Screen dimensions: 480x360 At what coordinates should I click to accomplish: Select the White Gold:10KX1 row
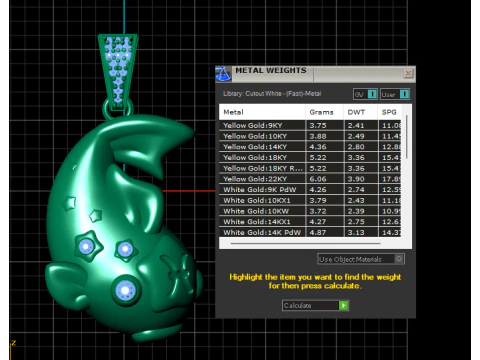(310, 200)
